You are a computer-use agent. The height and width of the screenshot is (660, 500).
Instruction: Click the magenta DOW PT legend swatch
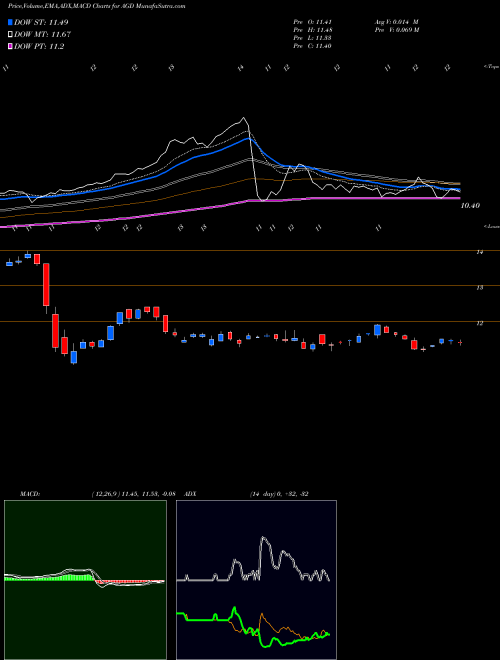tap(11, 47)
